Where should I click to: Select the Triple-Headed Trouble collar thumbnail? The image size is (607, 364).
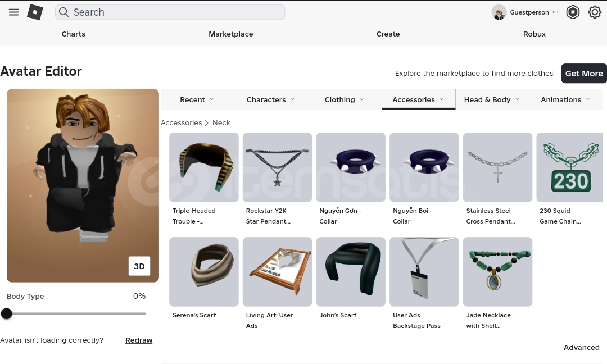coord(203,167)
